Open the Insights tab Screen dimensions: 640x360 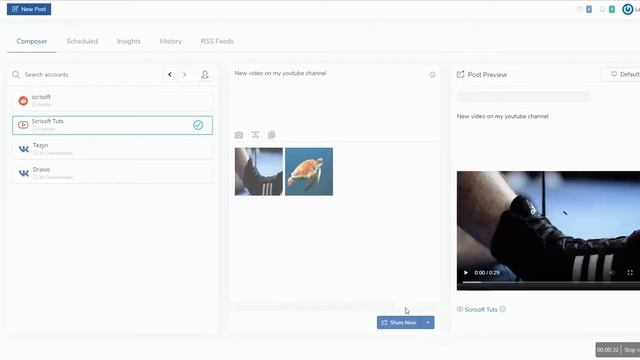(x=128, y=41)
